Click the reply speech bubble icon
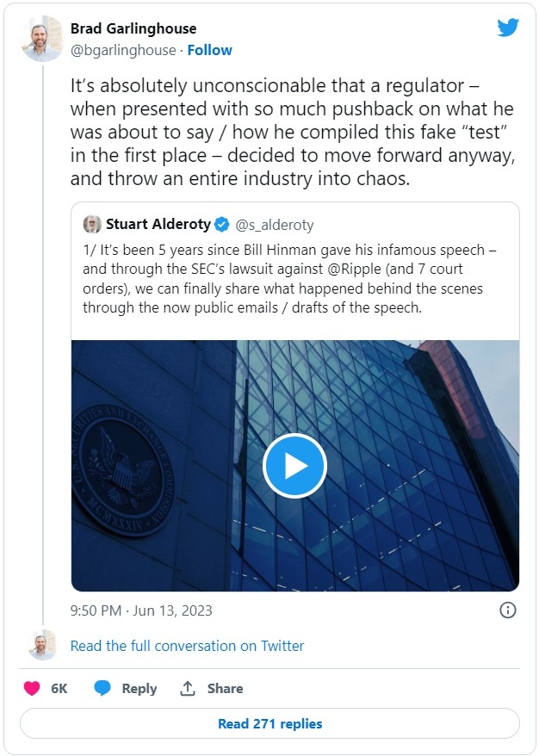Image resolution: width=539 pixels, height=756 pixels. tap(102, 688)
